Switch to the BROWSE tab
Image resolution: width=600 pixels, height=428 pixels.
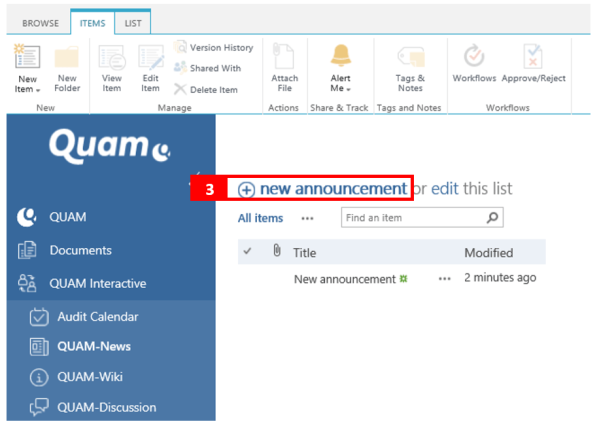coord(40,21)
